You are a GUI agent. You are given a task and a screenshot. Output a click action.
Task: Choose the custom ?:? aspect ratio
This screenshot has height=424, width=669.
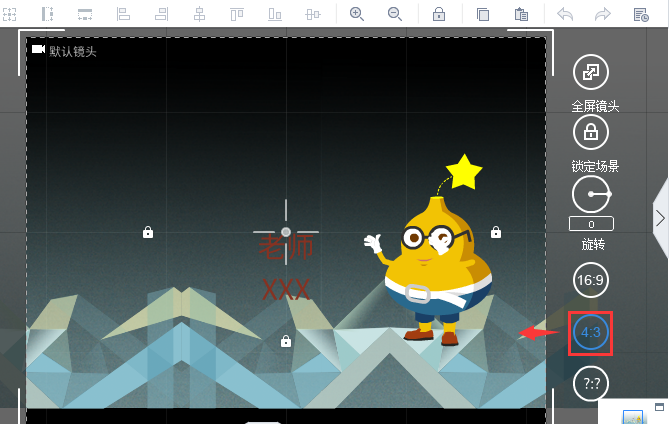coord(591,384)
